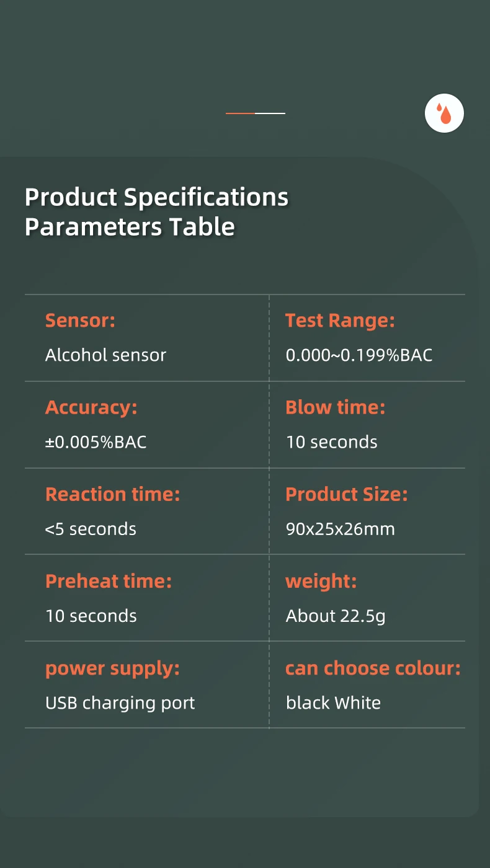Click the USB charging port value

pyautogui.click(x=120, y=703)
